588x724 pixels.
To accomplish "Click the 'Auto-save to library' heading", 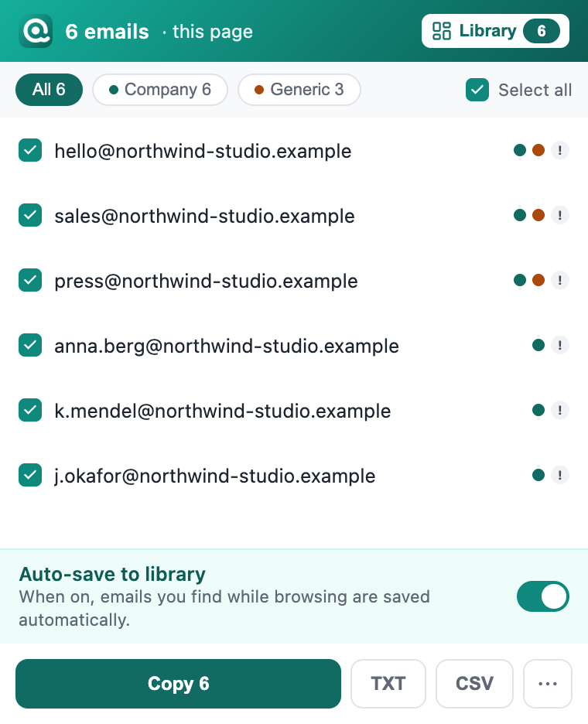I will (112, 575).
